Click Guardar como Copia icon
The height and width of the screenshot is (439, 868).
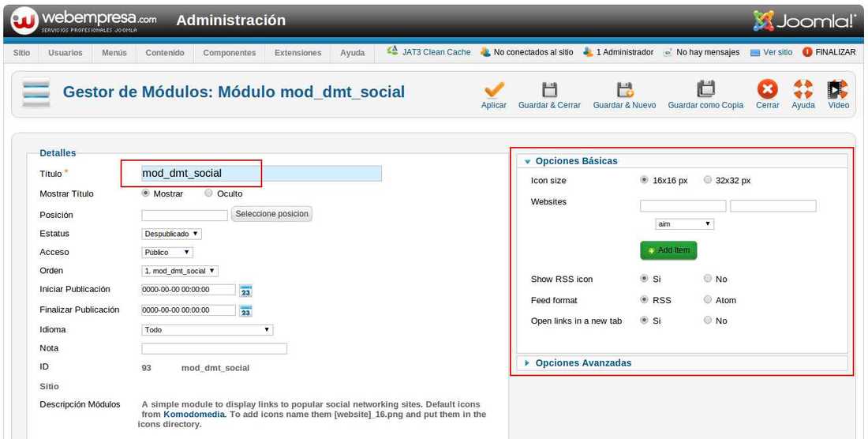point(705,89)
